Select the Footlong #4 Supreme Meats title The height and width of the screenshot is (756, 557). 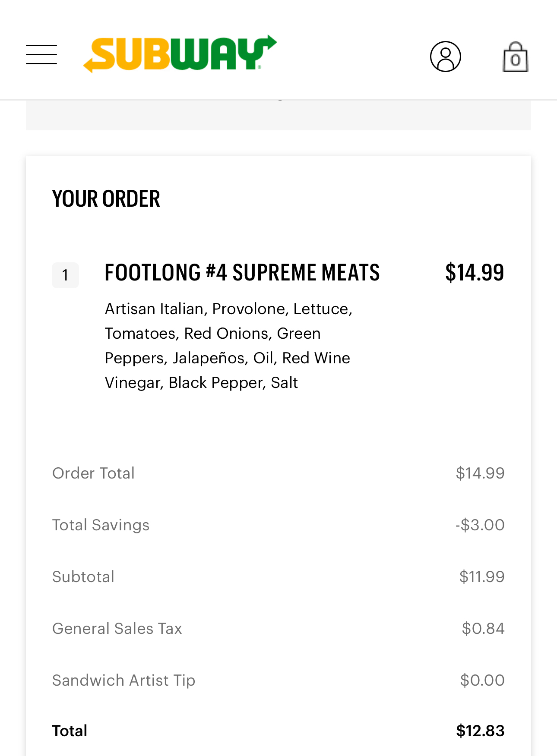click(x=242, y=273)
